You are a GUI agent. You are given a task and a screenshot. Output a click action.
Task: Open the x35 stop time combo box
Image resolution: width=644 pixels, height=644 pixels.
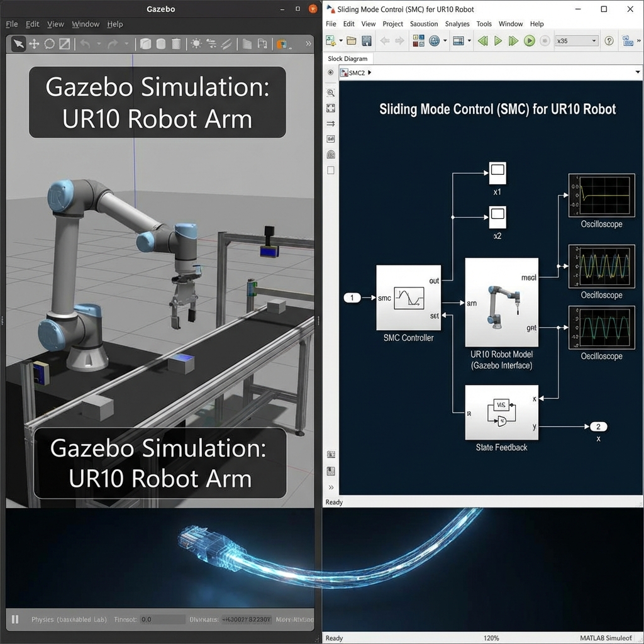[x=576, y=41]
